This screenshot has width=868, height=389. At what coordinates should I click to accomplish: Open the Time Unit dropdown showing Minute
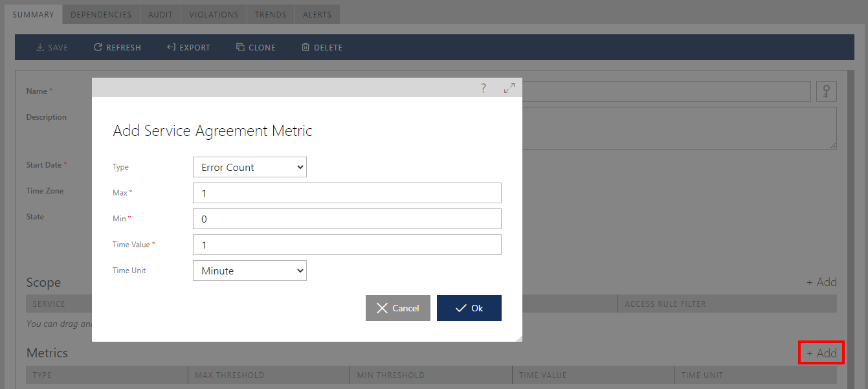(249, 271)
